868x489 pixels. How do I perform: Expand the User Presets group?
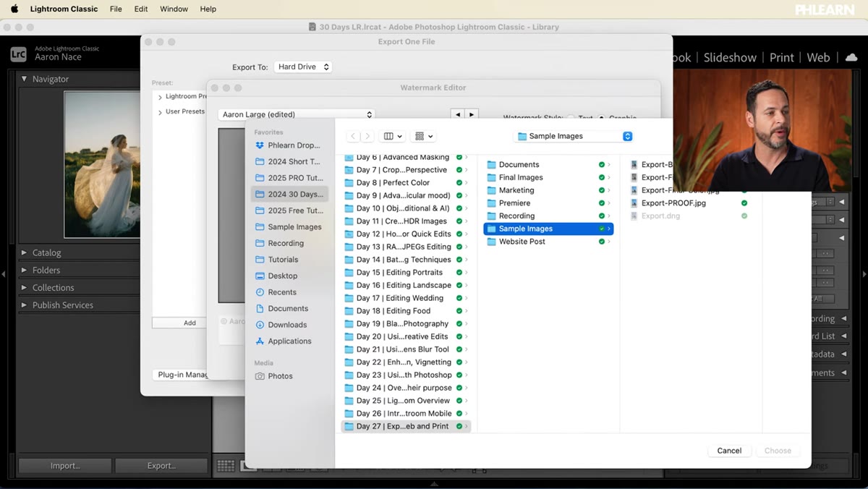tap(160, 112)
